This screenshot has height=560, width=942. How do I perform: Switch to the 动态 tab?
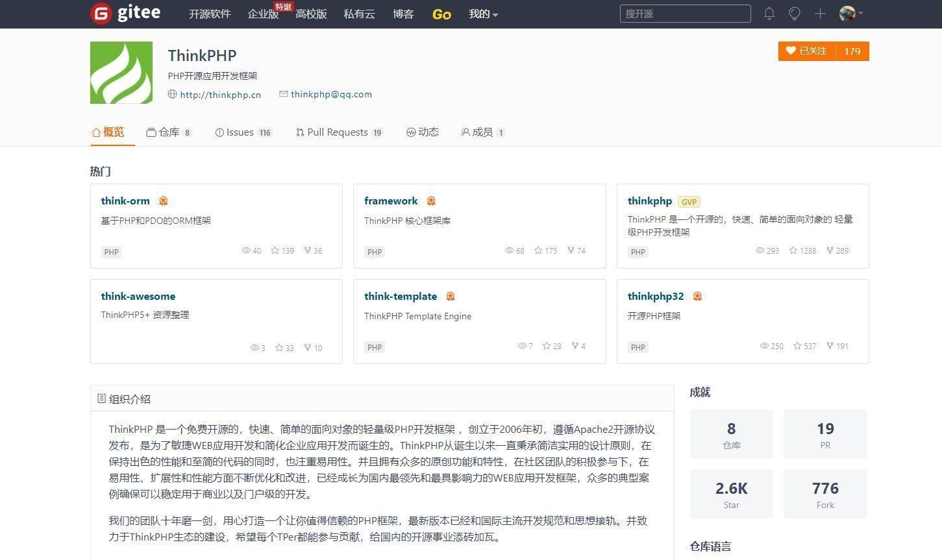point(423,132)
